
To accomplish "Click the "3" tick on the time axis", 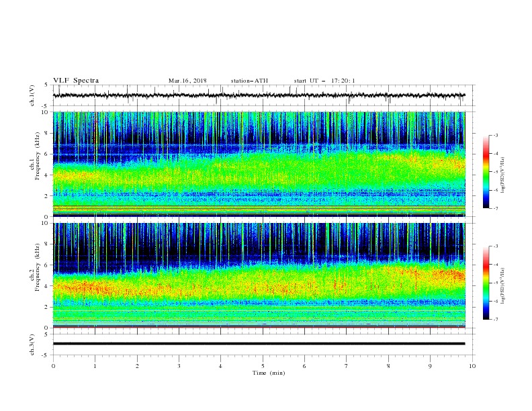I will tap(179, 366).
